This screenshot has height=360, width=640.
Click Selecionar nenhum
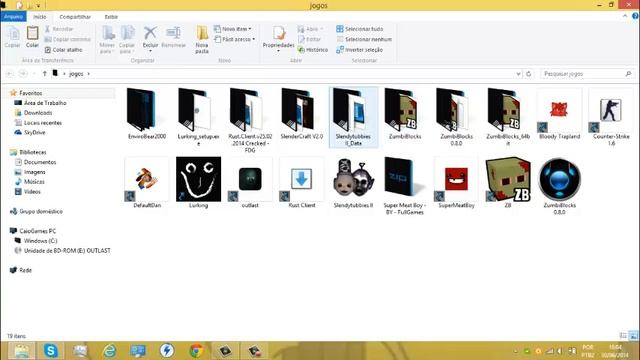(x=364, y=39)
